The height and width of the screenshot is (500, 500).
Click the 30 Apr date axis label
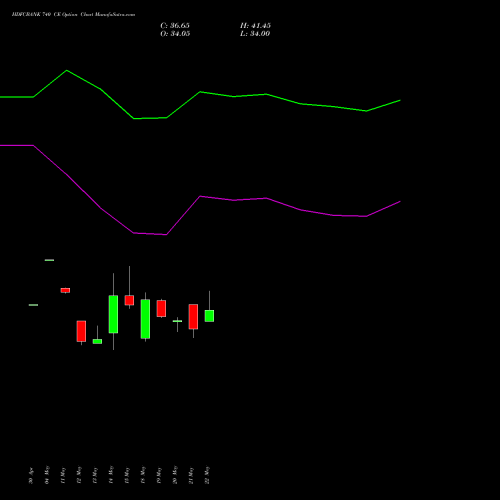coord(31,476)
